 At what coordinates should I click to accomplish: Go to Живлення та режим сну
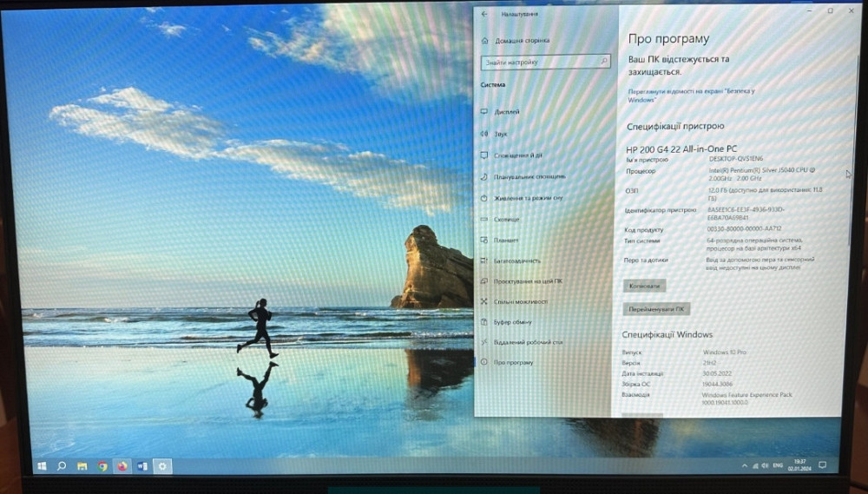click(528, 198)
